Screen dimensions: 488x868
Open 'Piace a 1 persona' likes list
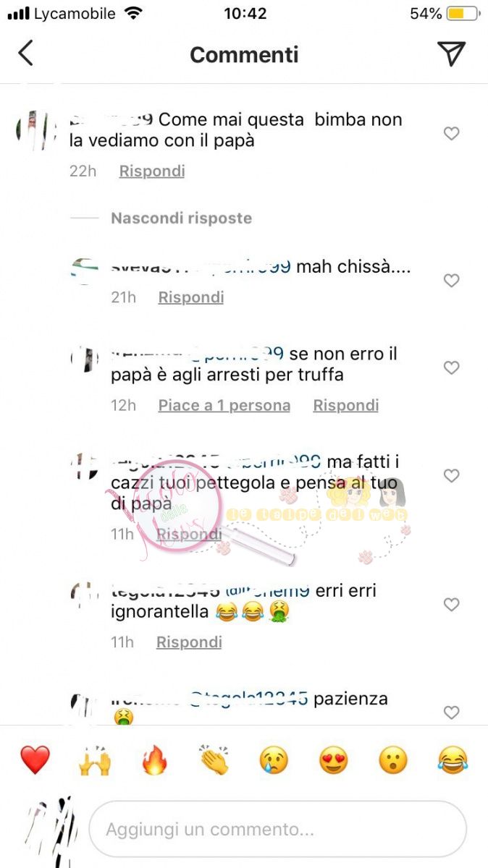pyautogui.click(x=224, y=406)
